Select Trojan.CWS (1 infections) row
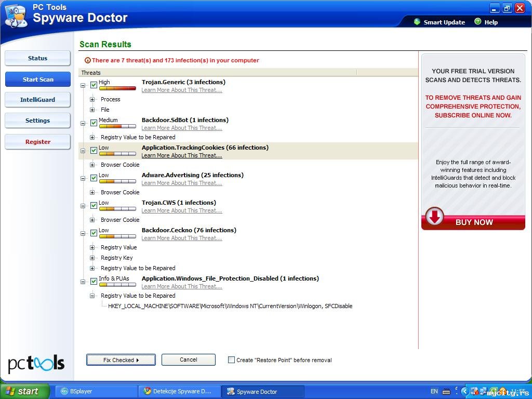Viewport: 532px width, 399px height. (x=179, y=203)
